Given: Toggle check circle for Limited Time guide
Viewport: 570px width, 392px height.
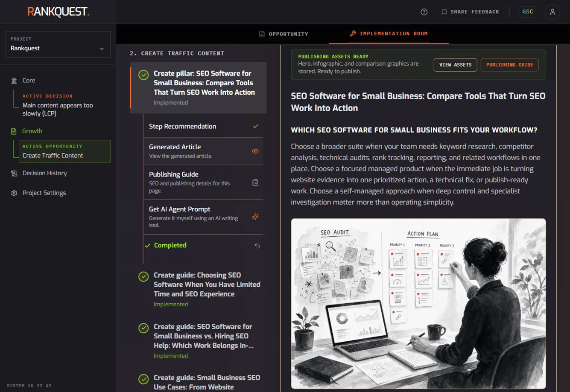Looking at the screenshot, I should click(143, 277).
